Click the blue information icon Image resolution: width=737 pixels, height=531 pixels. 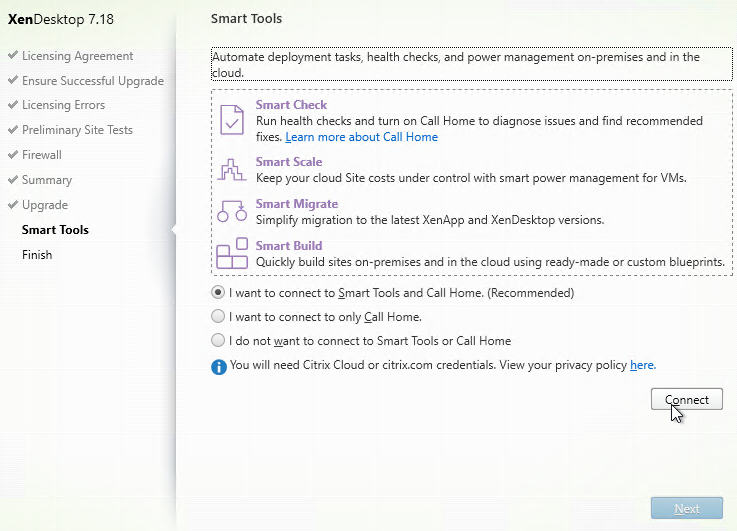(x=219, y=367)
